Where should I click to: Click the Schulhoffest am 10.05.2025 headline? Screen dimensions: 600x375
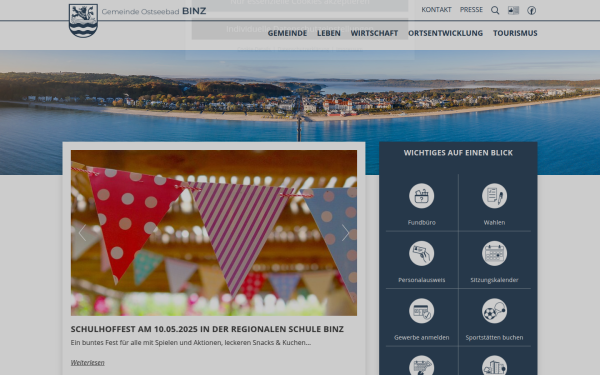click(207, 329)
